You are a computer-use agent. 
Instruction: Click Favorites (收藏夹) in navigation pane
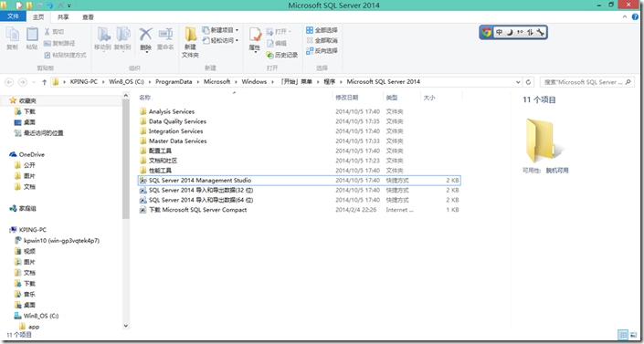[27, 100]
